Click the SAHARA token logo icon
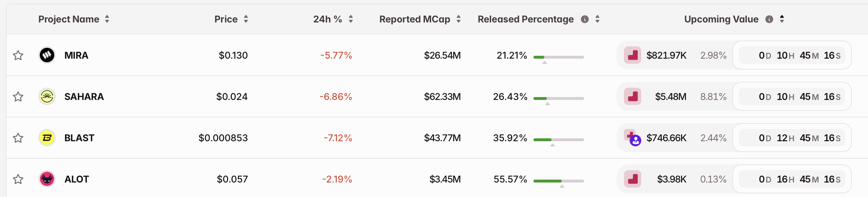 click(47, 97)
